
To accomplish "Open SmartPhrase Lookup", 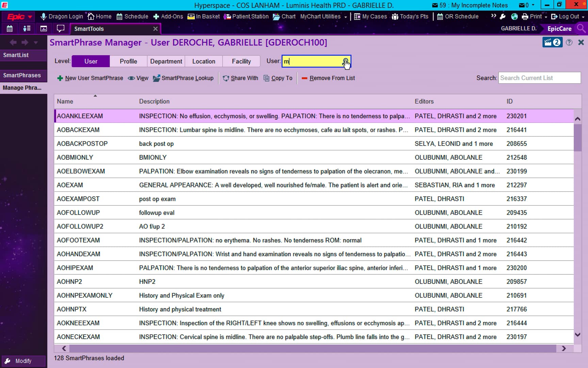I will pyautogui.click(x=183, y=78).
